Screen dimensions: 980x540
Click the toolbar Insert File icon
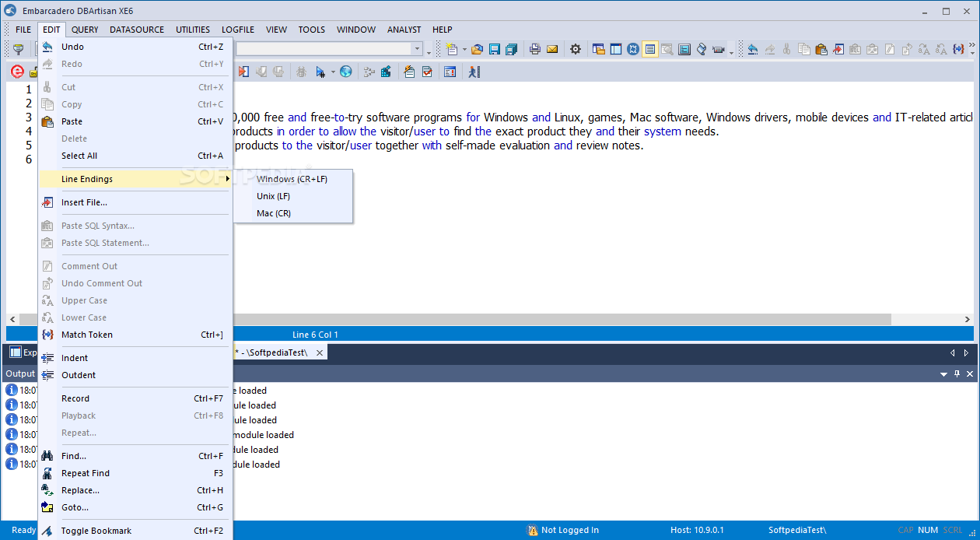coord(838,49)
